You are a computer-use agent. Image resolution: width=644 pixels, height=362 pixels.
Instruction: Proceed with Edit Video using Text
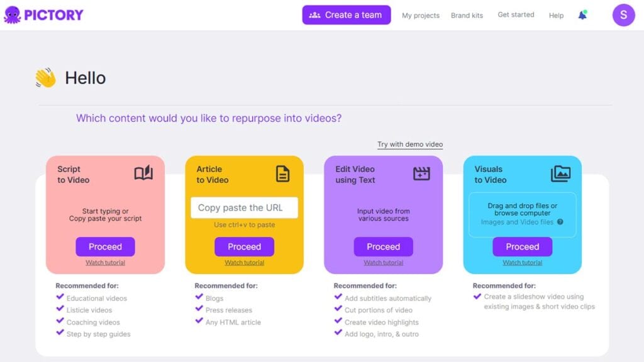383,246
